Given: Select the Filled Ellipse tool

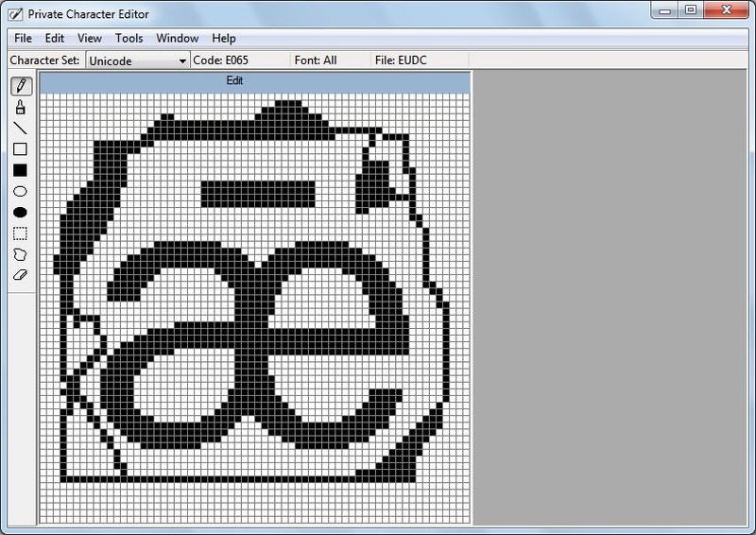Looking at the screenshot, I should (20, 213).
